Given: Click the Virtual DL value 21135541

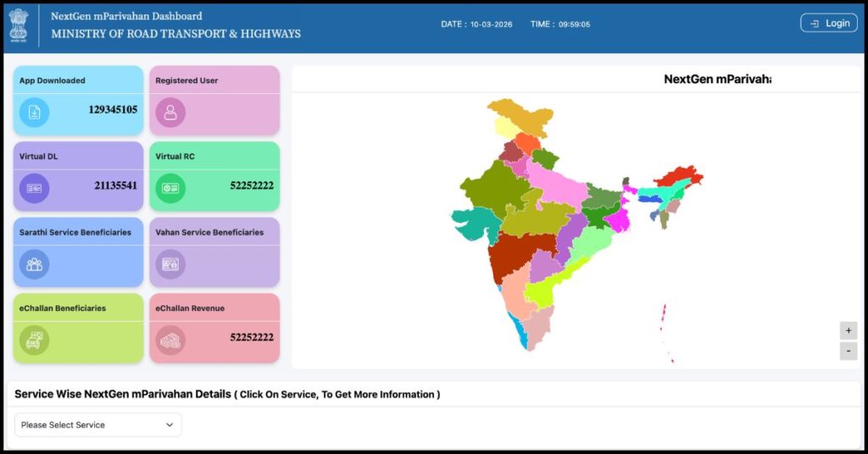Looking at the screenshot, I should pyautogui.click(x=115, y=185).
